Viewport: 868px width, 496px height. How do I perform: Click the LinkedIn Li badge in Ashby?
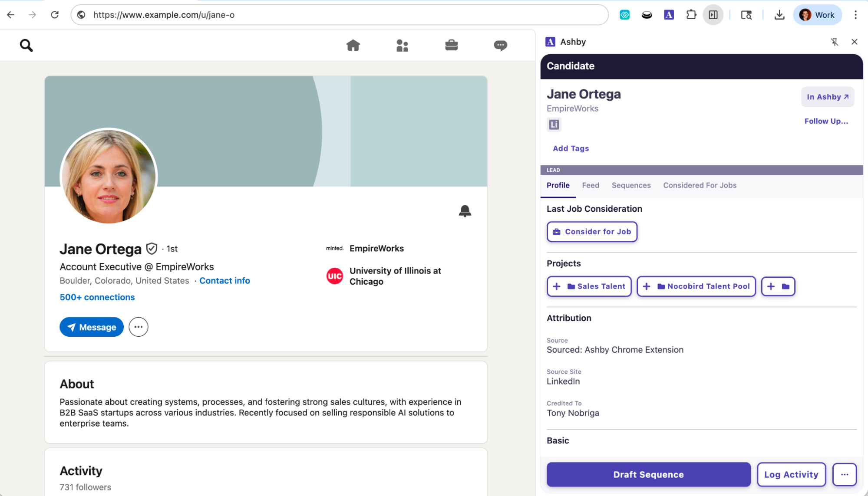click(554, 125)
